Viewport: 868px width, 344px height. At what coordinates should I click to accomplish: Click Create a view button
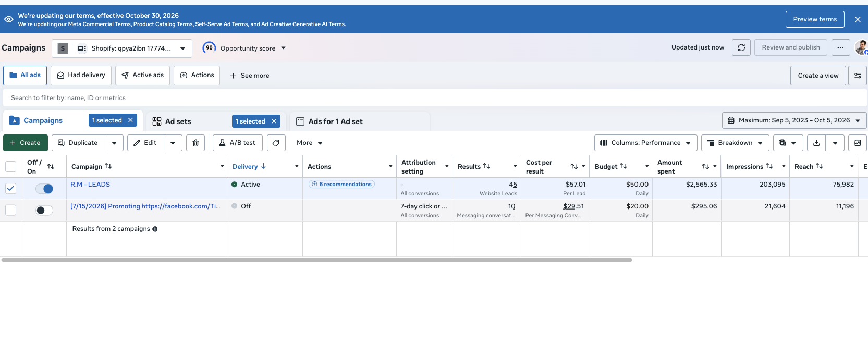818,76
